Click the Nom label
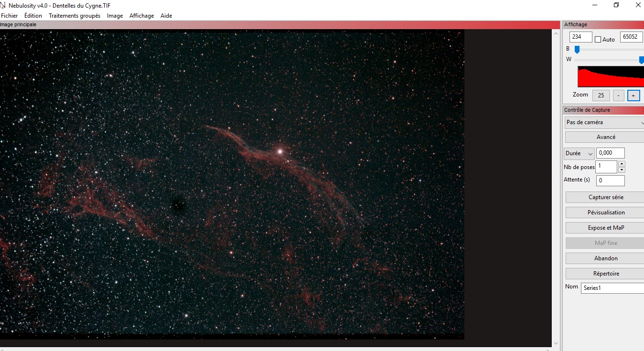 coord(571,287)
